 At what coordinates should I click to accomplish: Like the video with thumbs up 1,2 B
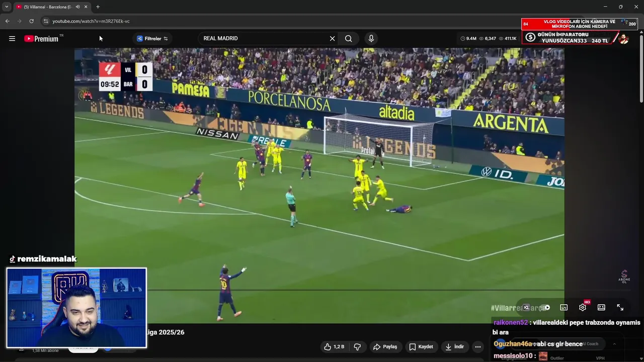pos(334,347)
